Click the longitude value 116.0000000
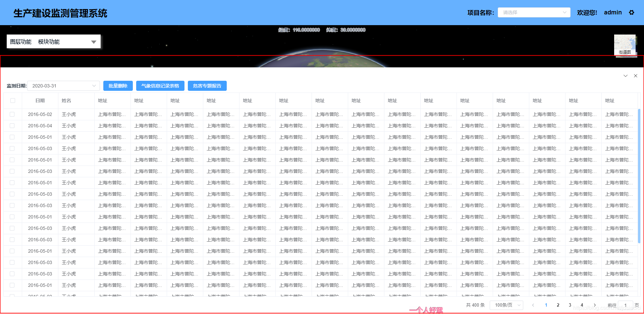This screenshot has width=644, height=314. pyautogui.click(x=306, y=30)
